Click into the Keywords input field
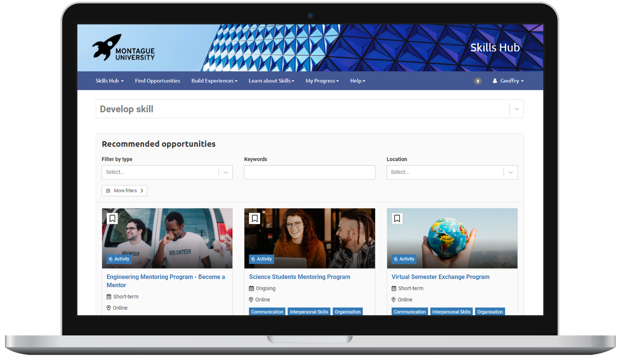Screen dimensions: 619x364 tap(309, 172)
